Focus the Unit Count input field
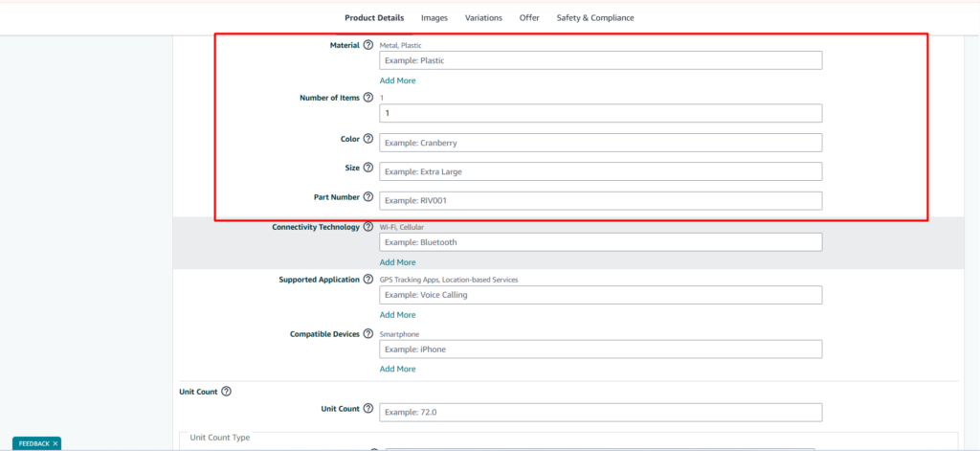The width and height of the screenshot is (980, 451). tap(601, 412)
